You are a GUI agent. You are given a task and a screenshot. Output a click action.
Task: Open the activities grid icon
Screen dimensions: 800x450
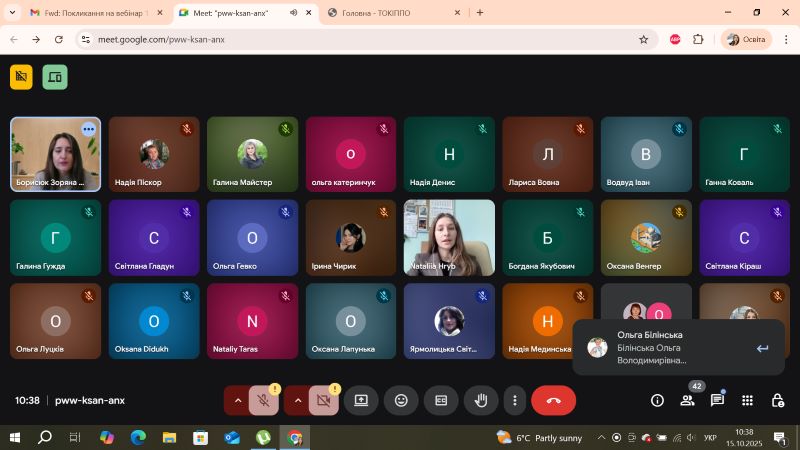(747, 400)
